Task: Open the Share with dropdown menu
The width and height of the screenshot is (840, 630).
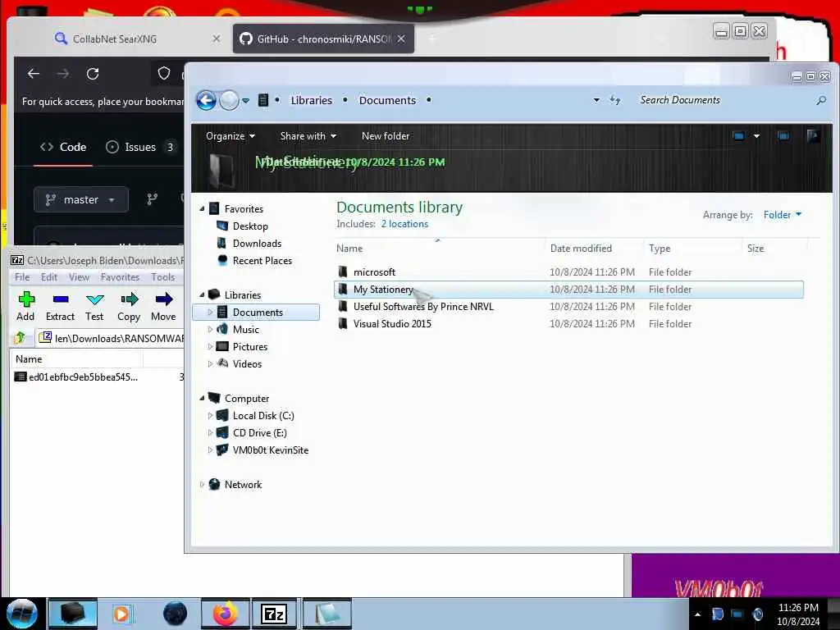Action: point(308,136)
